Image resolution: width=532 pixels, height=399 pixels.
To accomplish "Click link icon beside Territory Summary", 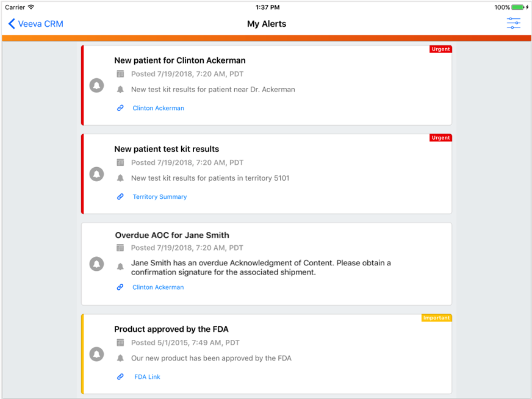I will click(x=120, y=197).
